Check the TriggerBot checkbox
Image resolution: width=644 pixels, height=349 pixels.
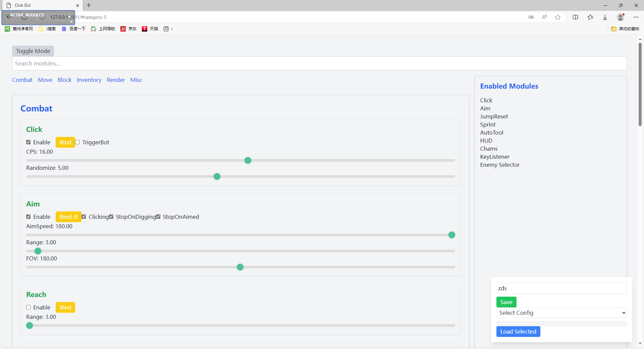coord(77,142)
